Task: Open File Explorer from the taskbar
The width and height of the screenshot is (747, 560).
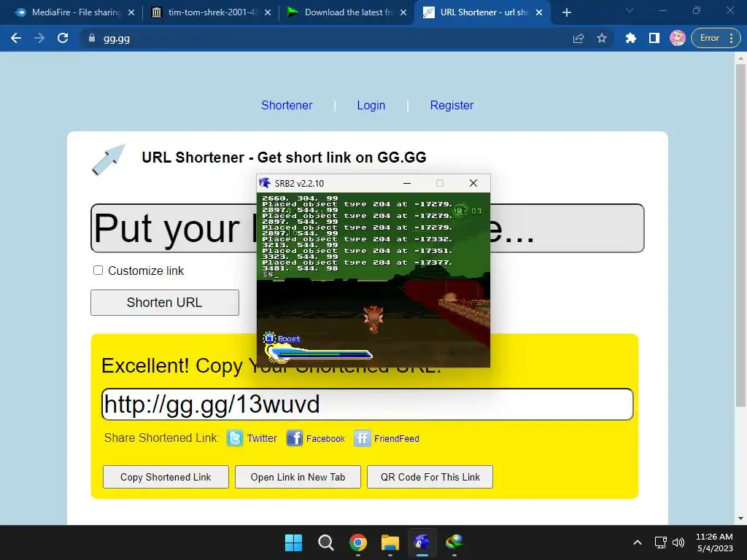Action: point(390,542)
